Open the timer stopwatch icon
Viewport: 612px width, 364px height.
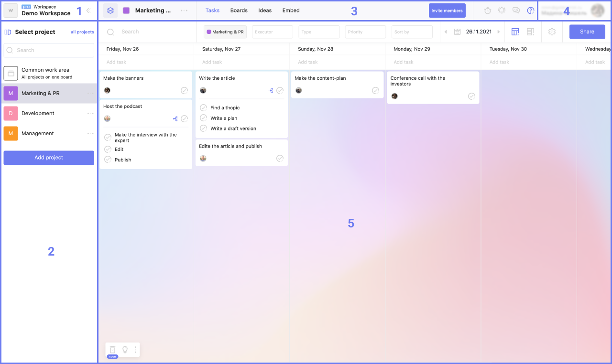[488, 11]
